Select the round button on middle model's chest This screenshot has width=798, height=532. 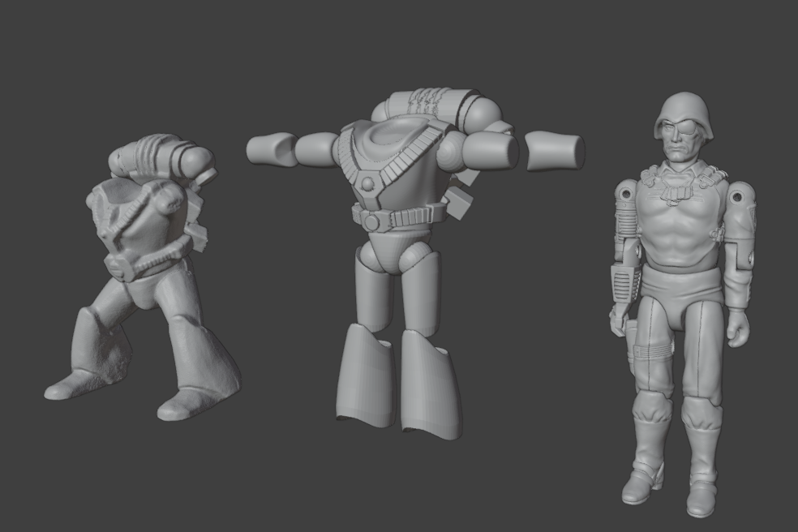coord(368,184)
